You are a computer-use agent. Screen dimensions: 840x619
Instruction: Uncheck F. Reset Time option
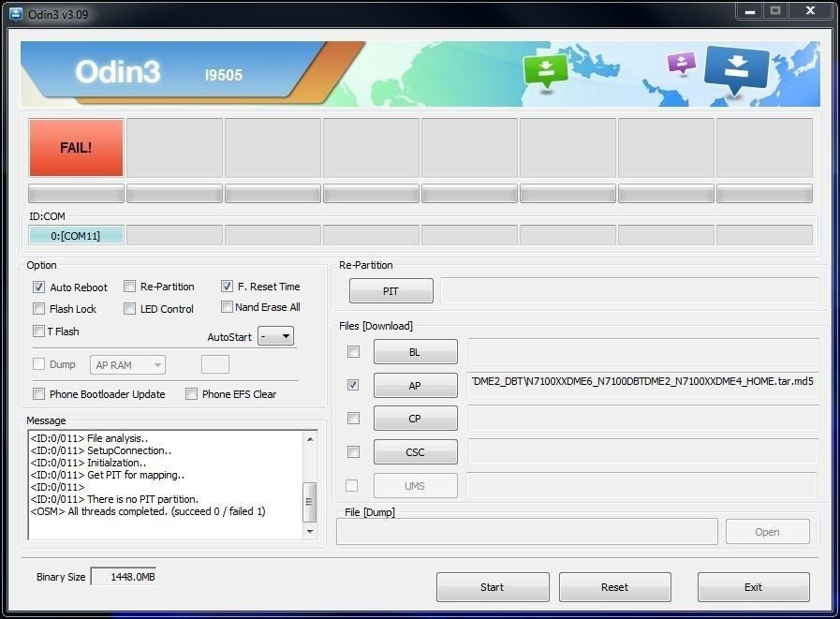click(227, 287)
